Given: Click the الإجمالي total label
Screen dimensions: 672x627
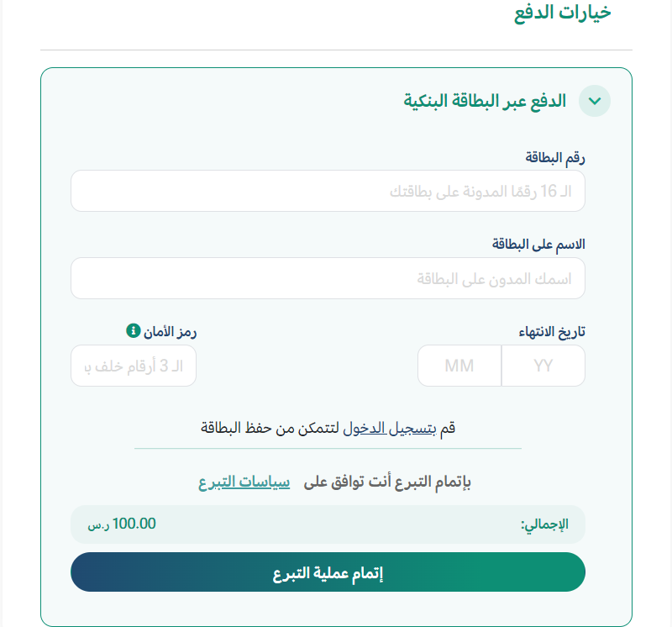Looking at the screenshot, I should click(x=544, y=524).
